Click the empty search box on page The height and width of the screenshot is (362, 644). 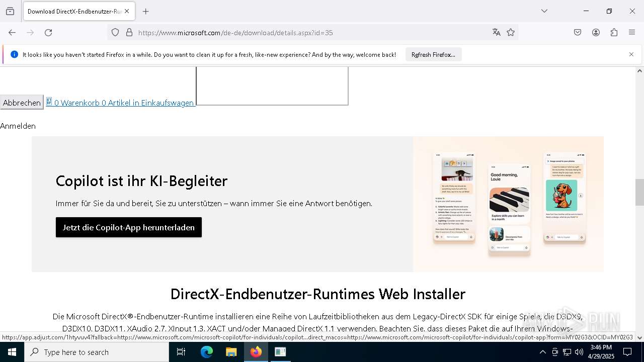tap(272, 86)
